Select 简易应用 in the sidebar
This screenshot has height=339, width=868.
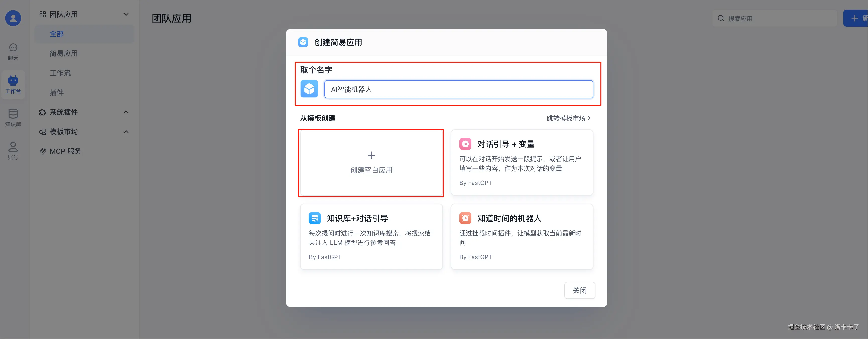coord(64,53)
